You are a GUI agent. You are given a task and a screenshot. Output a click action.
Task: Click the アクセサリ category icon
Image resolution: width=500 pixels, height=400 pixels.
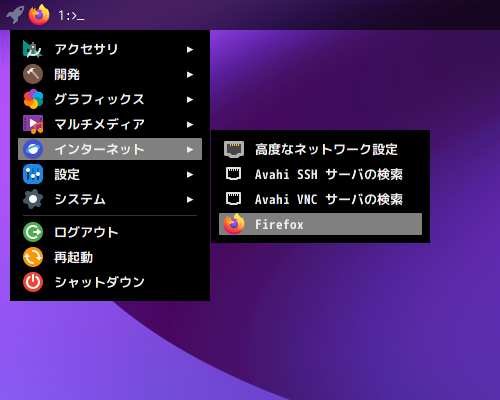click(x=33, y=49)
